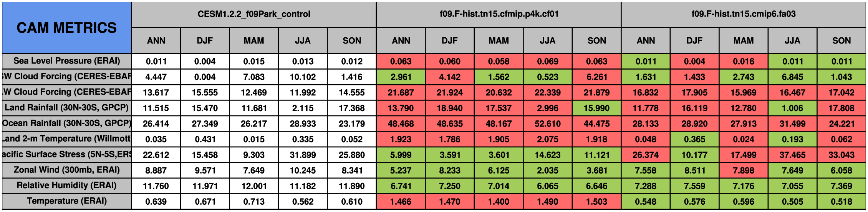Image resolution: width=868 pixels, height=212 pixels.
Task: Select the red cell with value 37.465
Action: click(x=792, y=155)
